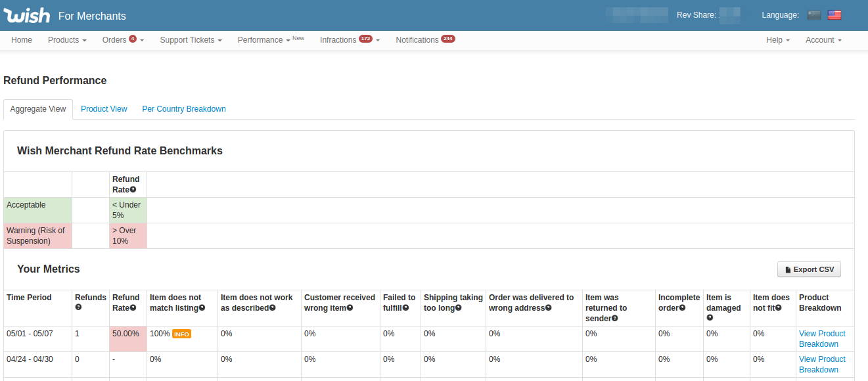868x381 pixels.
Task: Open View Product Breakdown for 05/01 - 05/07
Action: (x=821, y=339)
